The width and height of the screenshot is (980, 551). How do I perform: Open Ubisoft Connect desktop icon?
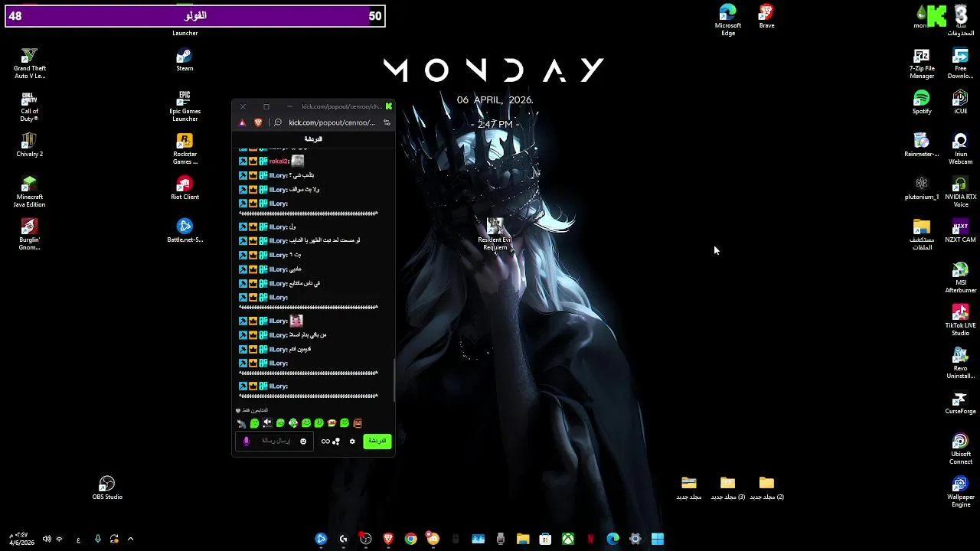click(x=960, y=449)
